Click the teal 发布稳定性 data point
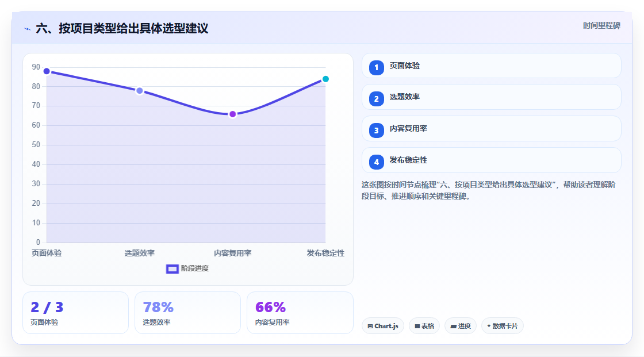Image resolution: width=644 pixels, height=357 pixels. coord(325,79)
